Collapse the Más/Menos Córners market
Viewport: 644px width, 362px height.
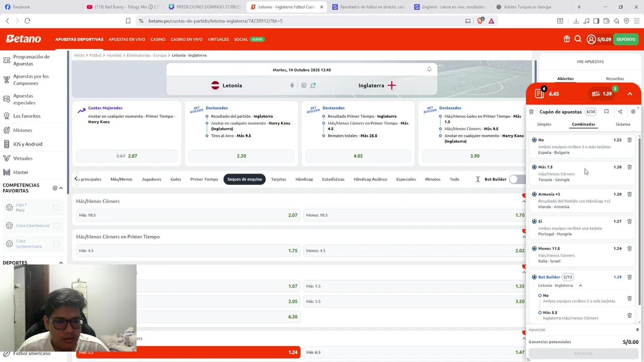click(x=524, y=201)
